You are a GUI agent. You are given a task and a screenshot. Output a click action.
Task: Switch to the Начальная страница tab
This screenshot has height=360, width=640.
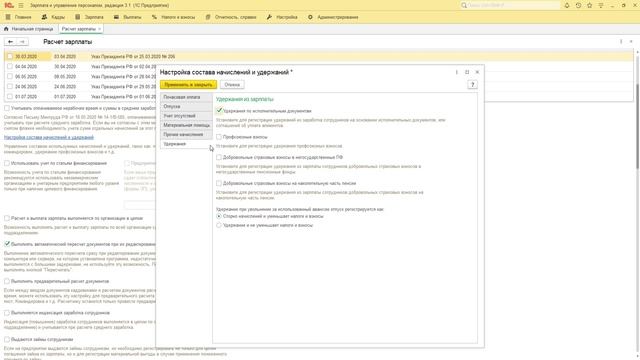point(29,29)
